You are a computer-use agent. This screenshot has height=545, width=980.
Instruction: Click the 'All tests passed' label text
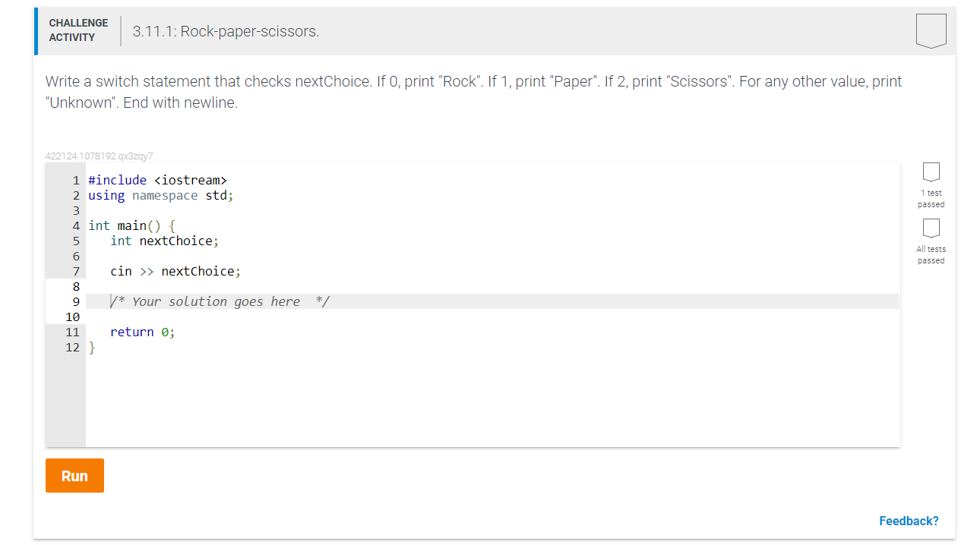coord(931,254)
